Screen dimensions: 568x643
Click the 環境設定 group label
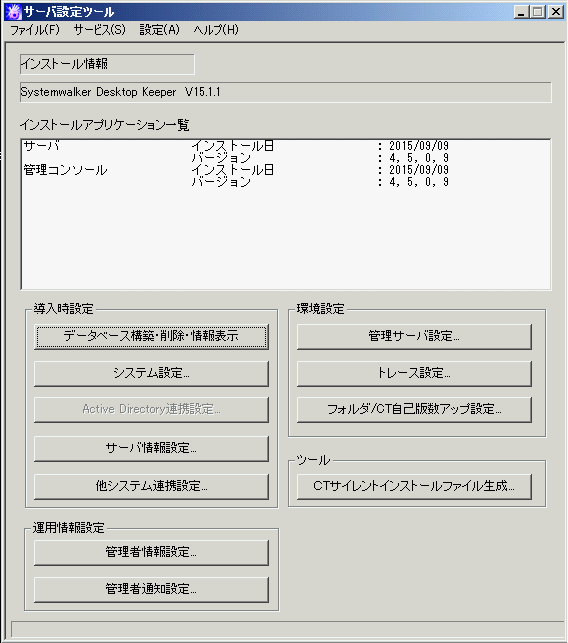320,309
